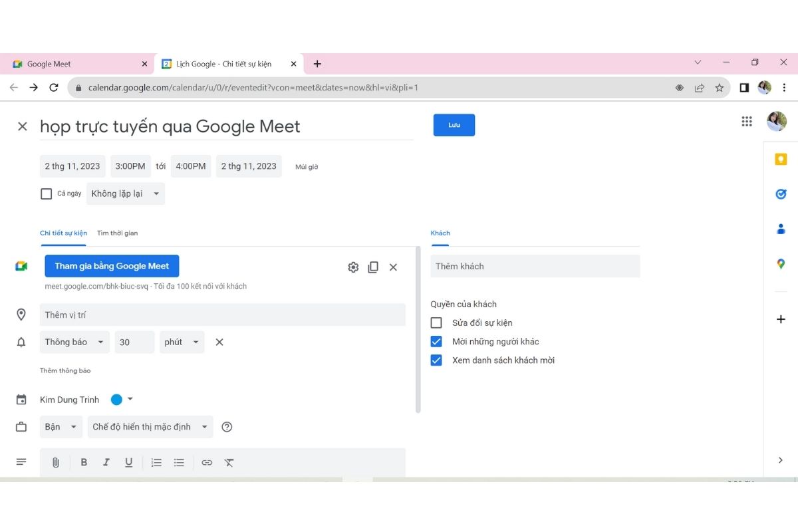Insert numbered list in description
The image size is (798, 532).
[156, 462]
